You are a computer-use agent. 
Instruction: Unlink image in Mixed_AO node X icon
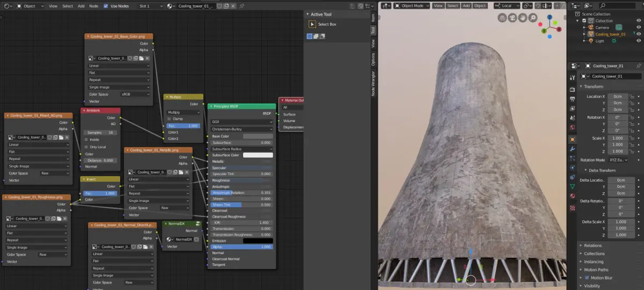pos(67,137)
